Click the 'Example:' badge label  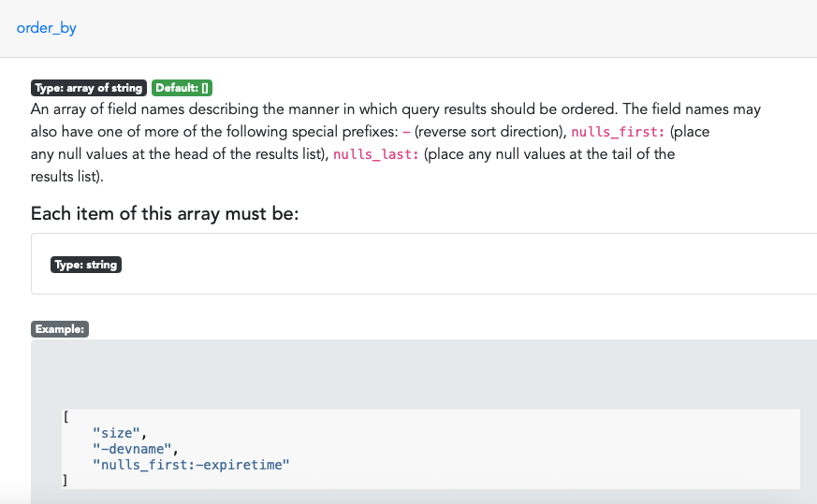[x=60, y=329]
